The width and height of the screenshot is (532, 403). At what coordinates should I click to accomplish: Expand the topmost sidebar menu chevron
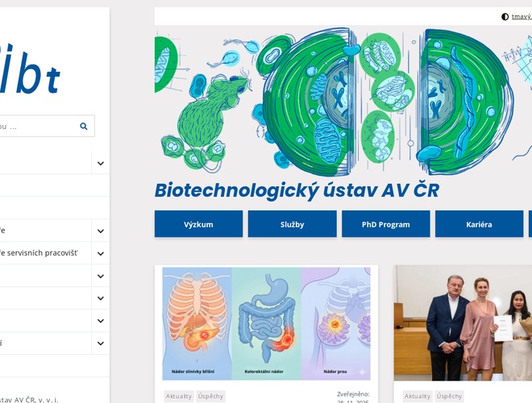point(101,164)
